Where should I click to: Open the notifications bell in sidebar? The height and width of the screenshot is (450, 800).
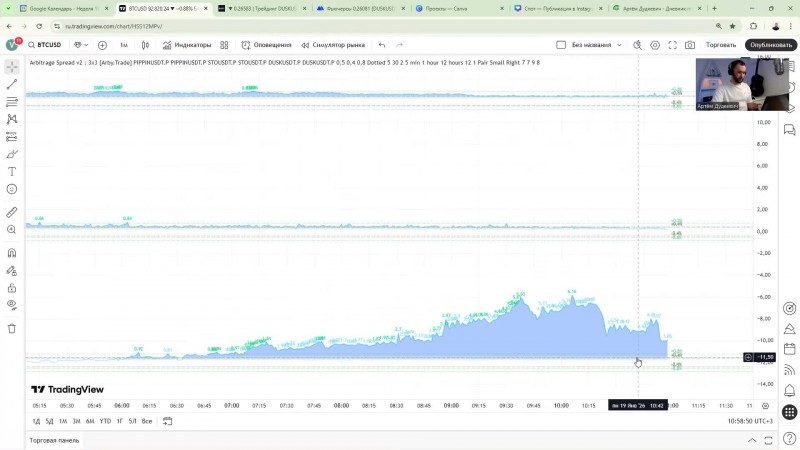coord(789,391)
